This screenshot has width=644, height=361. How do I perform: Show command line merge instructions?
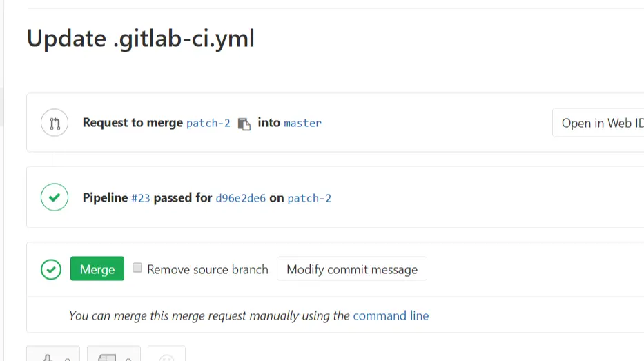coord(391,315)
